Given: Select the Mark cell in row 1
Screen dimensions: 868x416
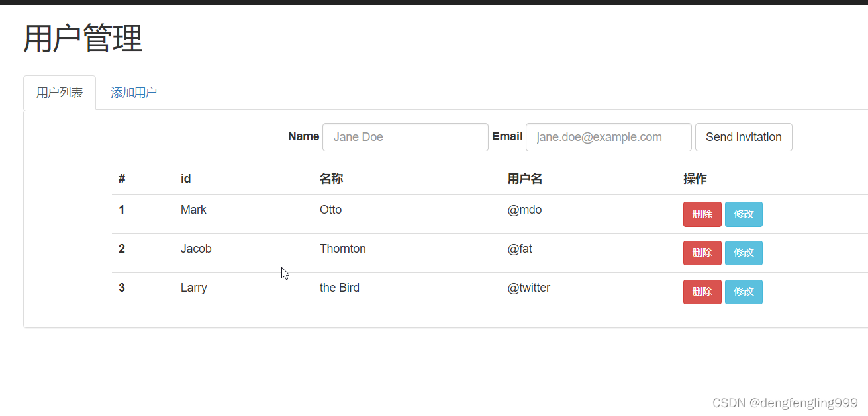Looking at the screenshot, I should point(193,210).
